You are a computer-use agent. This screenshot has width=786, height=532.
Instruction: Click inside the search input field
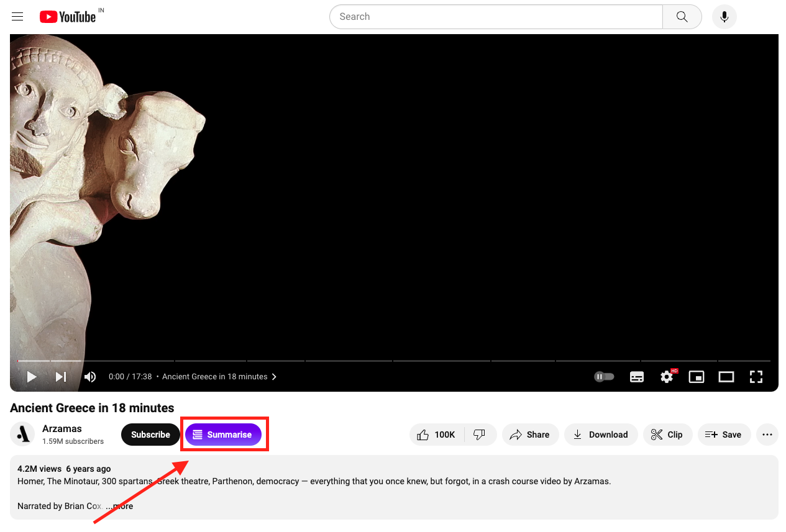tap(491, 16)
